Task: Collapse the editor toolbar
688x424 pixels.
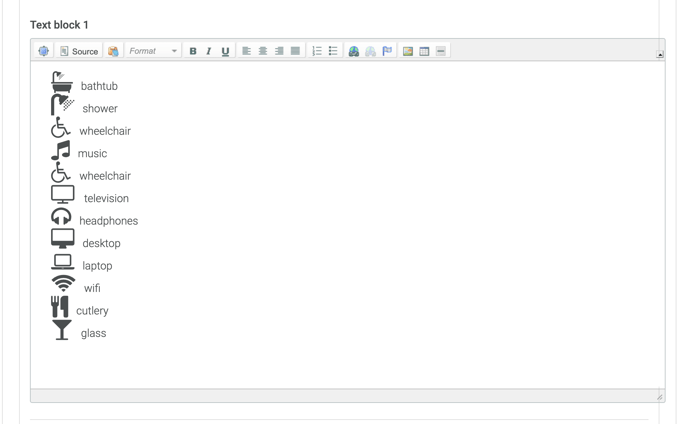Action: 659,54
